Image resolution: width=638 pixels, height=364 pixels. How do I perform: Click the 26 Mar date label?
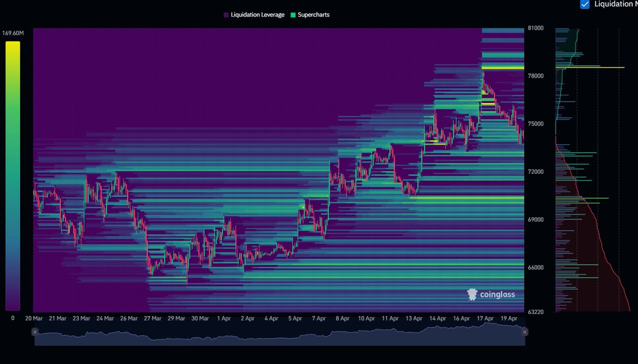(129, 319)
